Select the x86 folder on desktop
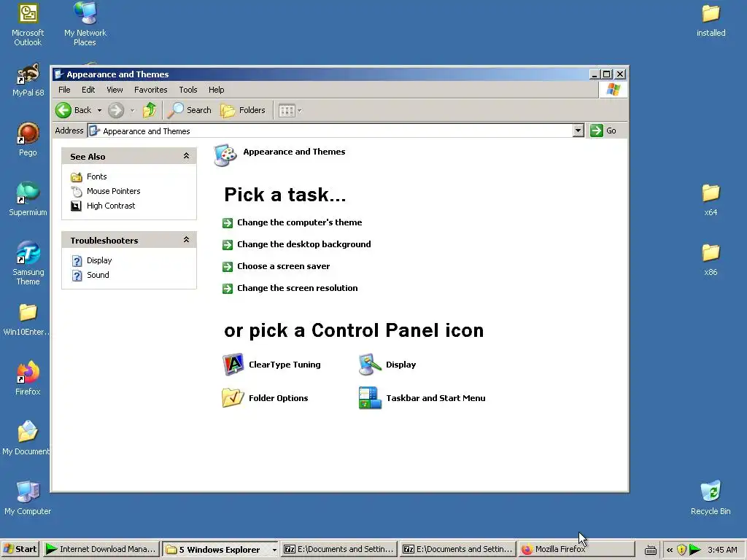 click(x=711, y=260)
